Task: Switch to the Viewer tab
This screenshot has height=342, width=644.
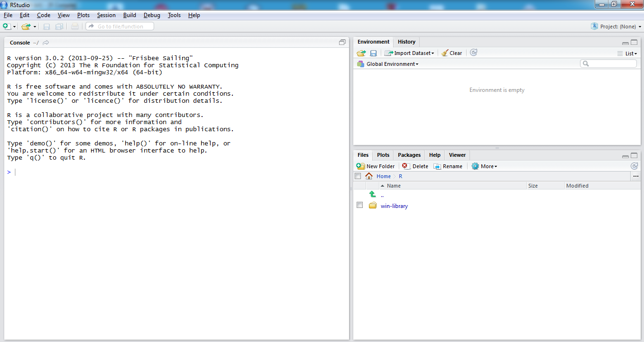Action: [457, 155]
